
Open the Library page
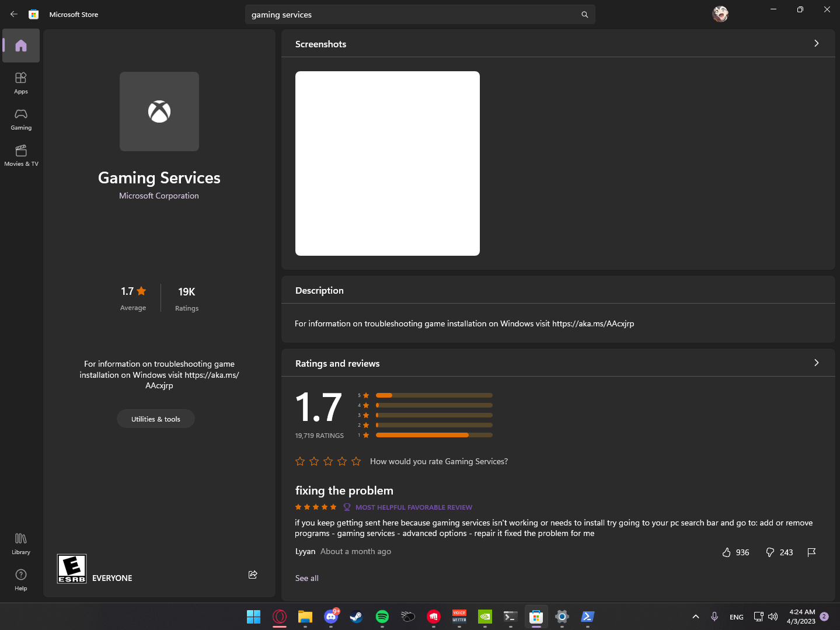pyautogui.click(x=21, y=544)
